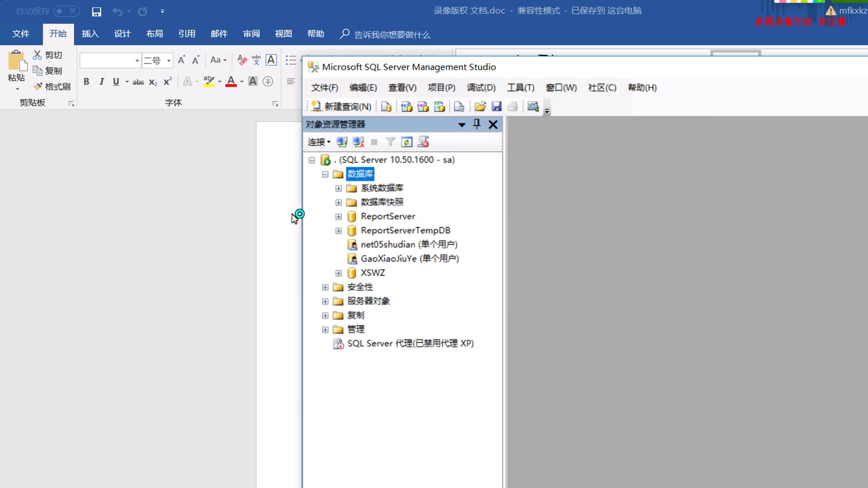
Task: Click the Undo arrow in Word title bar
Action: click(x=117, y=12)
